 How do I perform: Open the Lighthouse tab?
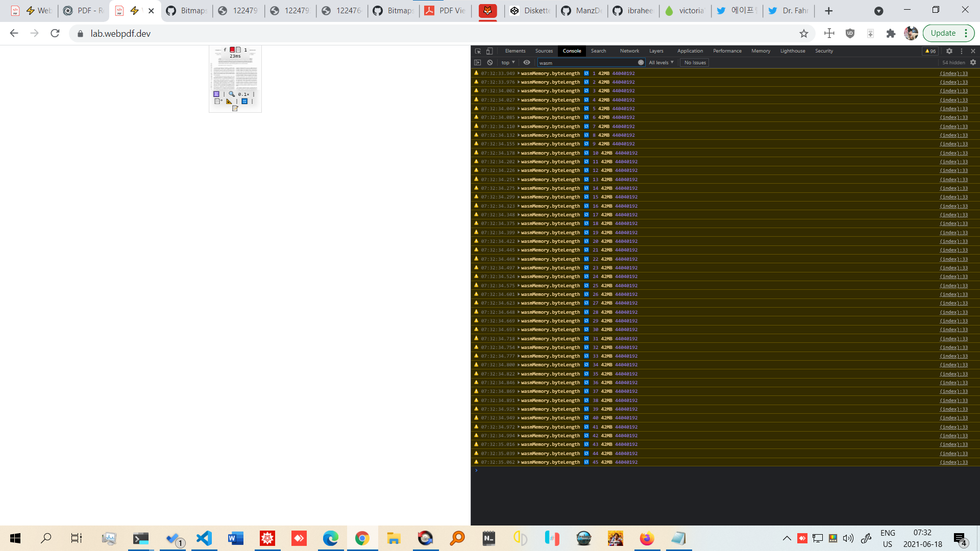[x=792, y=51]
